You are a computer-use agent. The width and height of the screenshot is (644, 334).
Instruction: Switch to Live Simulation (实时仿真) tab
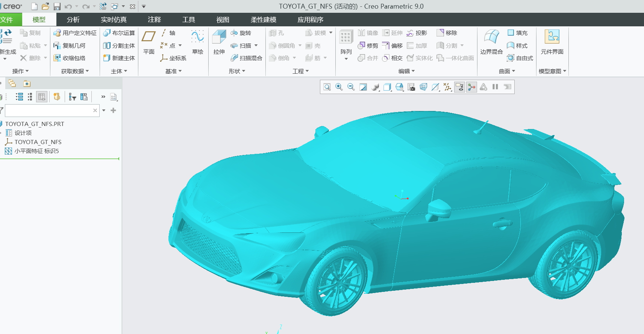click(114, 20)
